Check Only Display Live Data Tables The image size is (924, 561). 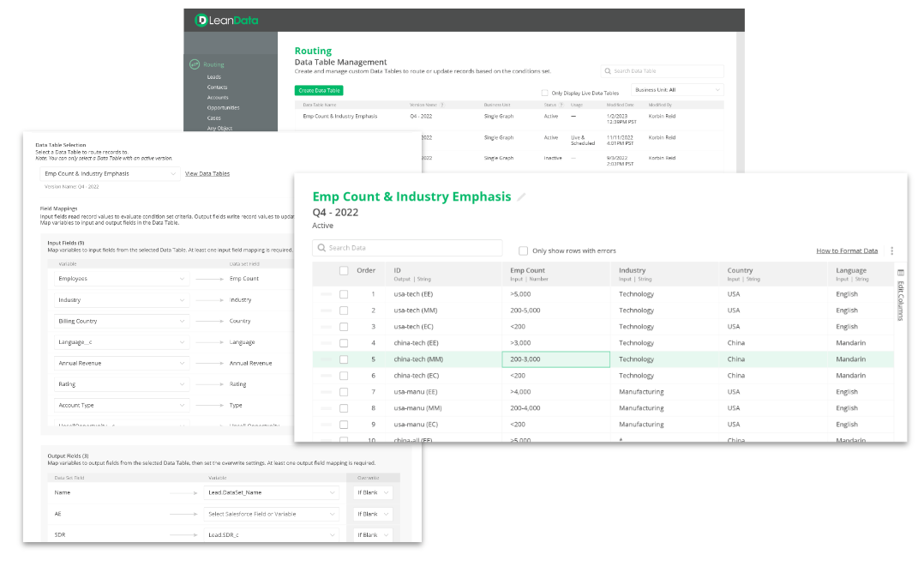click(x=544, y=93)
